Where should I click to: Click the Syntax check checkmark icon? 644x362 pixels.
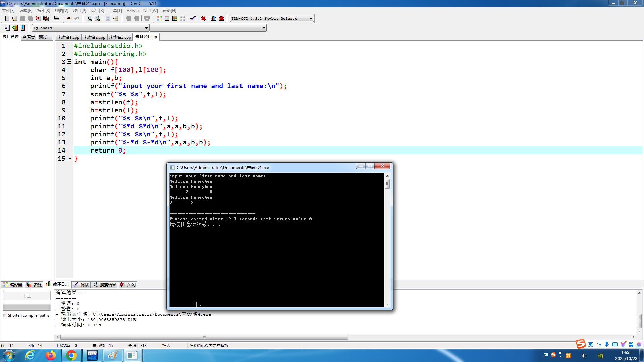(193, 18)
